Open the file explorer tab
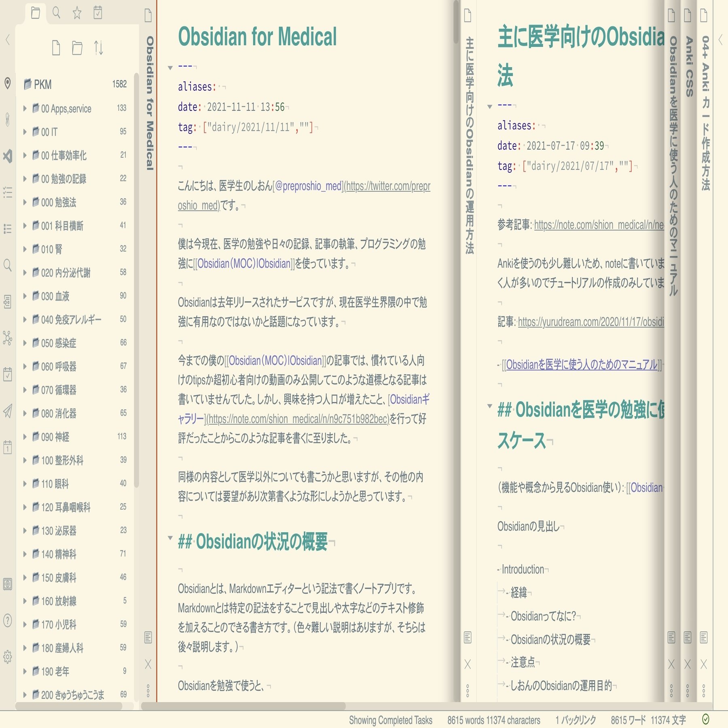 point(36,13)
